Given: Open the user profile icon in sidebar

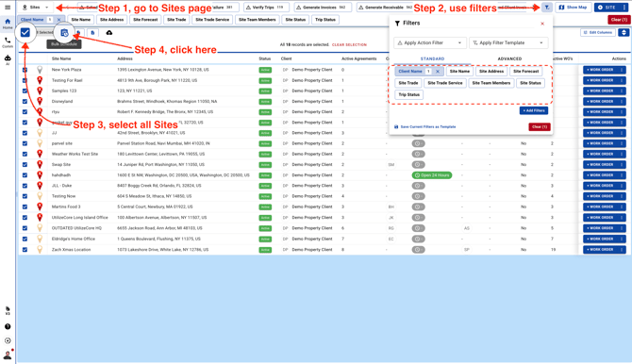Looking at the screenshot, I should (x=8, y=355).
